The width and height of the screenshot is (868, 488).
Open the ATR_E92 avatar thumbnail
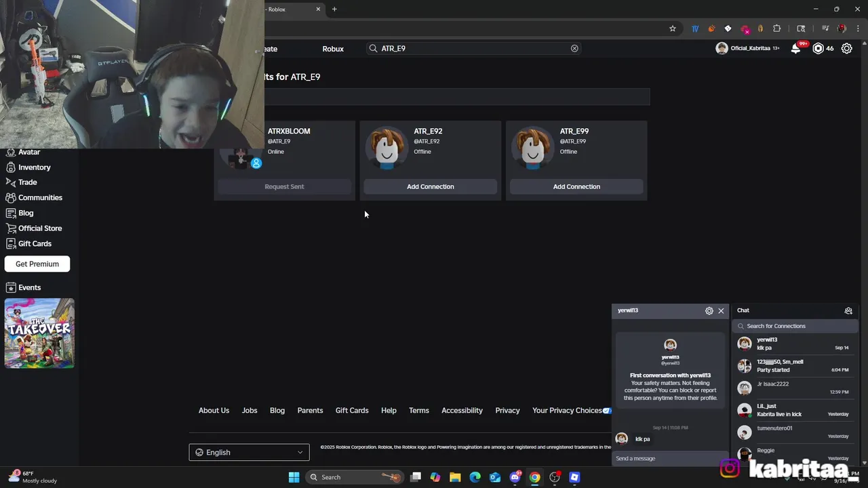tap(387, 147)
